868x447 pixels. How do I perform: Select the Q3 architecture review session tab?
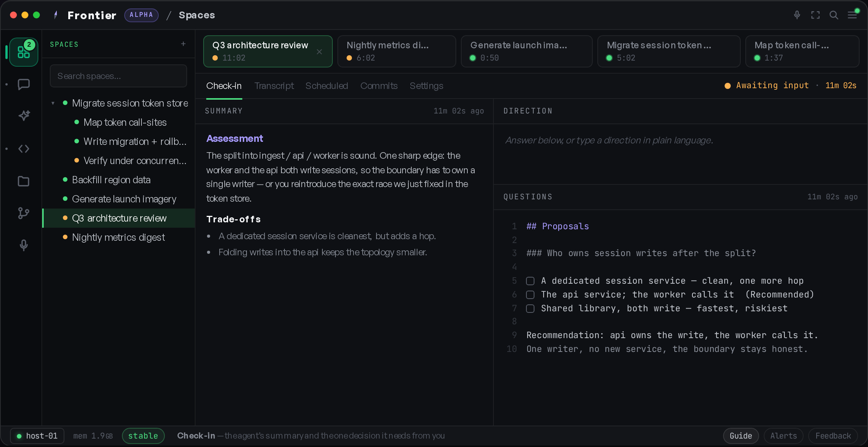268,51
